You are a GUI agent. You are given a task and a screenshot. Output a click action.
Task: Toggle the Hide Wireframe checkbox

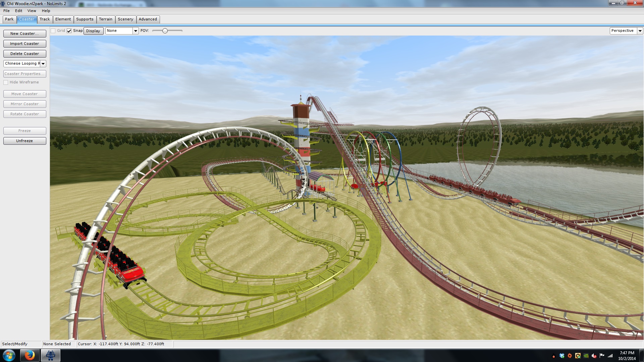tap(6, 82)
